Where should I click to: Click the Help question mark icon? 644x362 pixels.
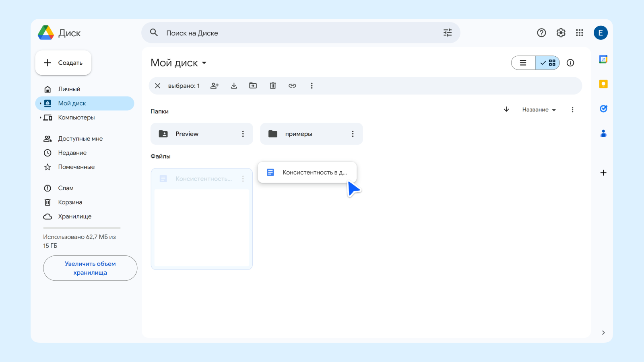(541, 33)
